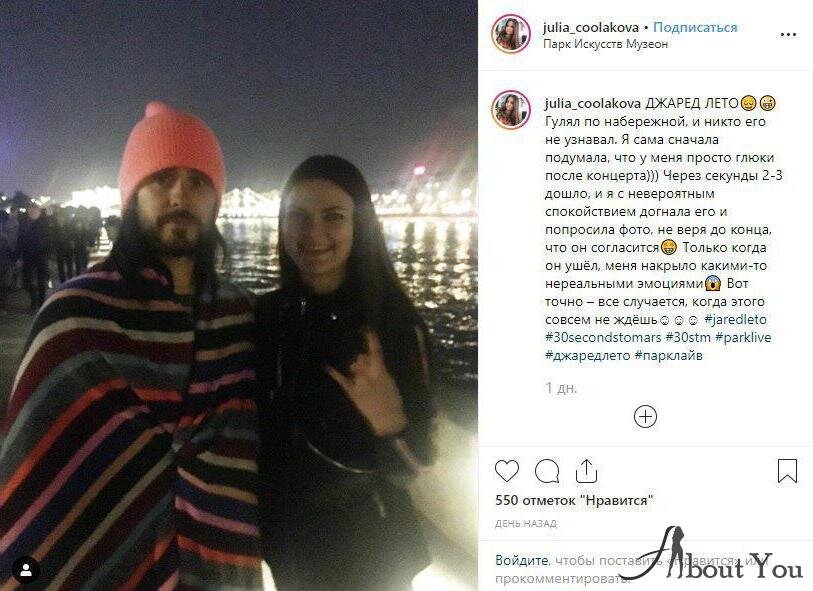
Task: View the 550 likes list
Action: point(574,500)
